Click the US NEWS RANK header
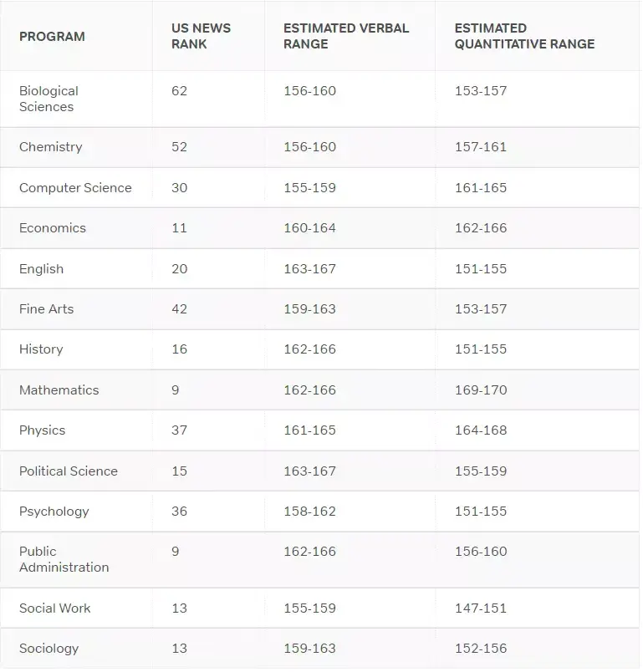Viewport: 643px width, 672px height. click(x=201, y=36)
